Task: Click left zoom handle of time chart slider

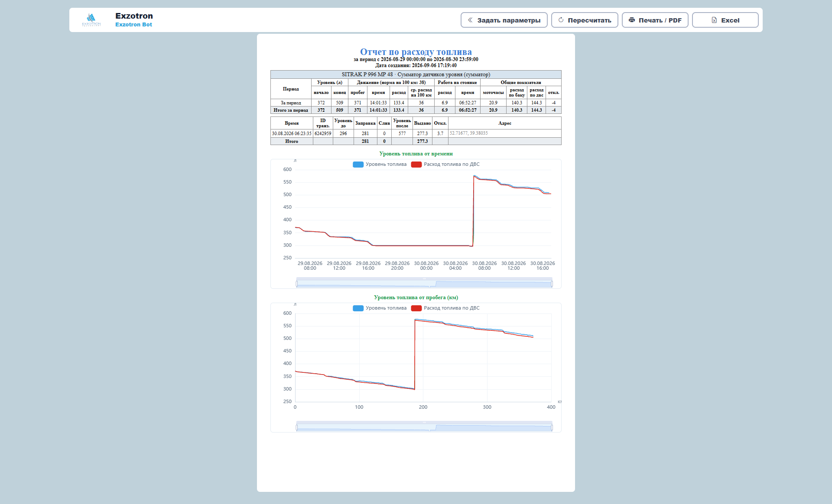Action: pos(297,284)
